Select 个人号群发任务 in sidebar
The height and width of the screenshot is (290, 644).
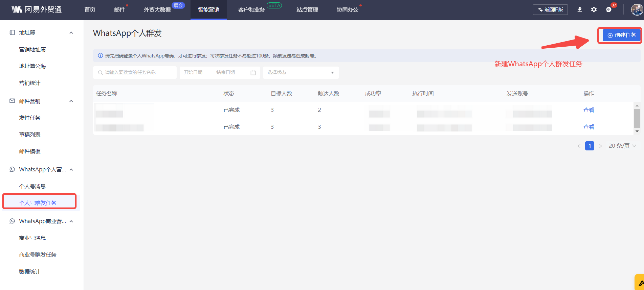click(x=38, y=203)
